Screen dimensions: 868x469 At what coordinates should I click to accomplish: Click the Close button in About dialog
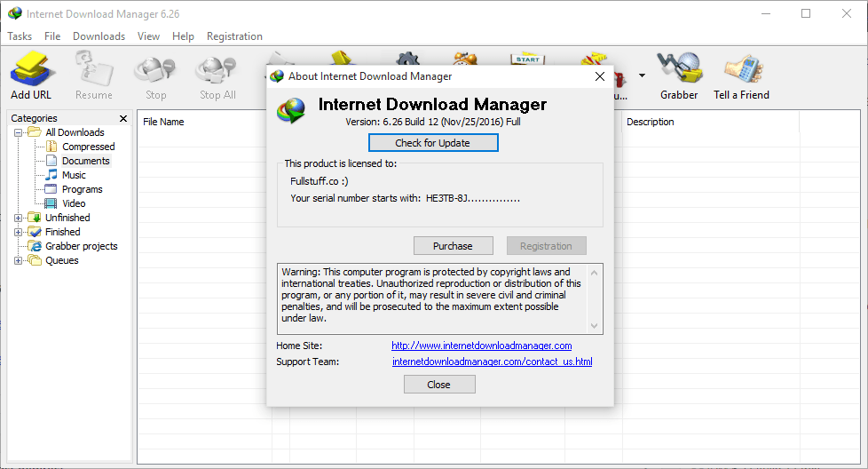[x=439, y=385]
